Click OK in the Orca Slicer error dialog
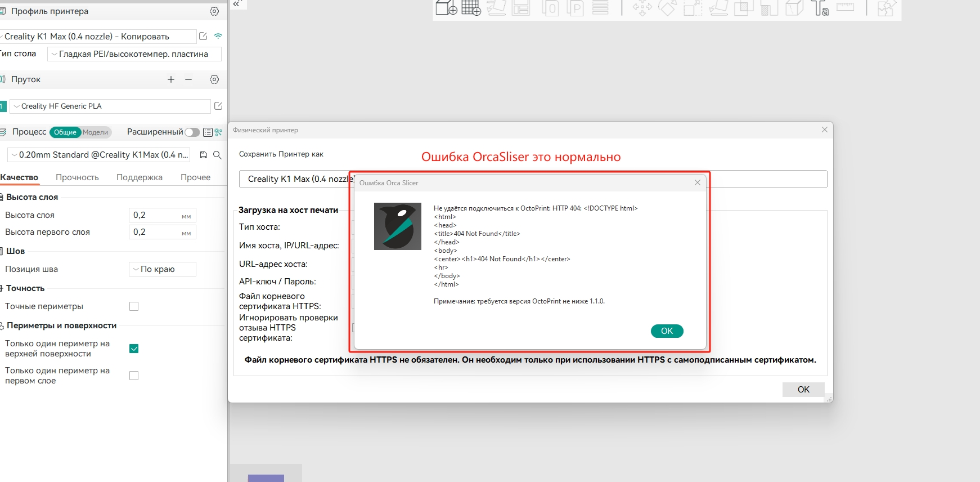980x482 pixels. point(667,331)
